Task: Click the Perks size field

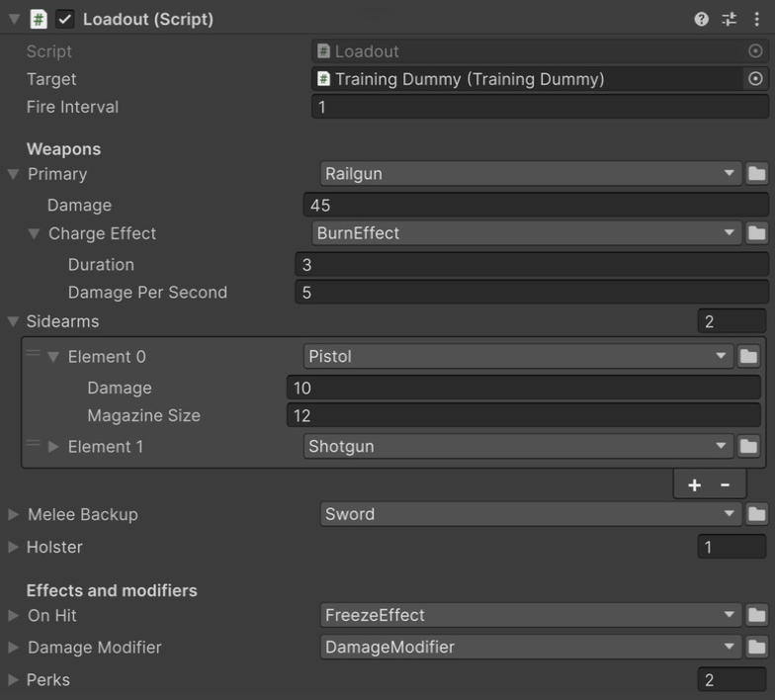Action: (x=732, y=680)
